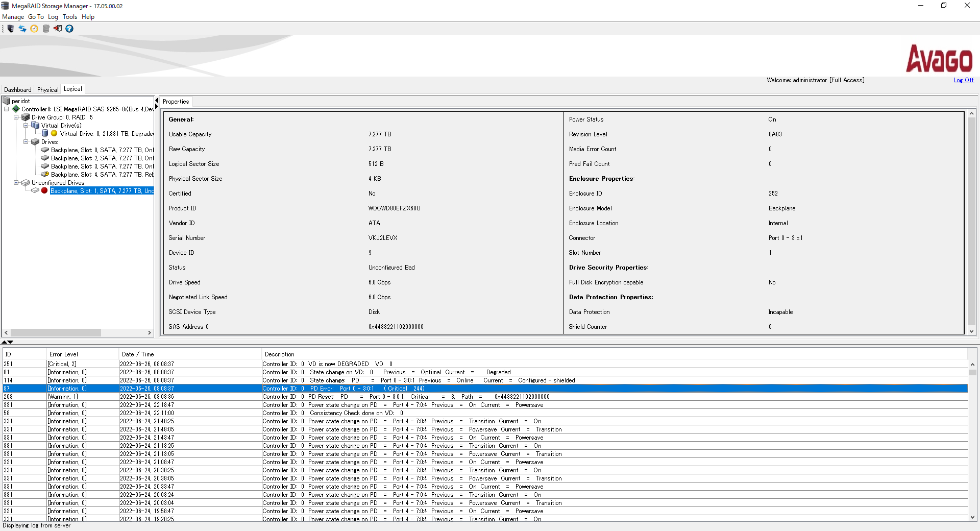Sort log by ID column header

(24, 354)
